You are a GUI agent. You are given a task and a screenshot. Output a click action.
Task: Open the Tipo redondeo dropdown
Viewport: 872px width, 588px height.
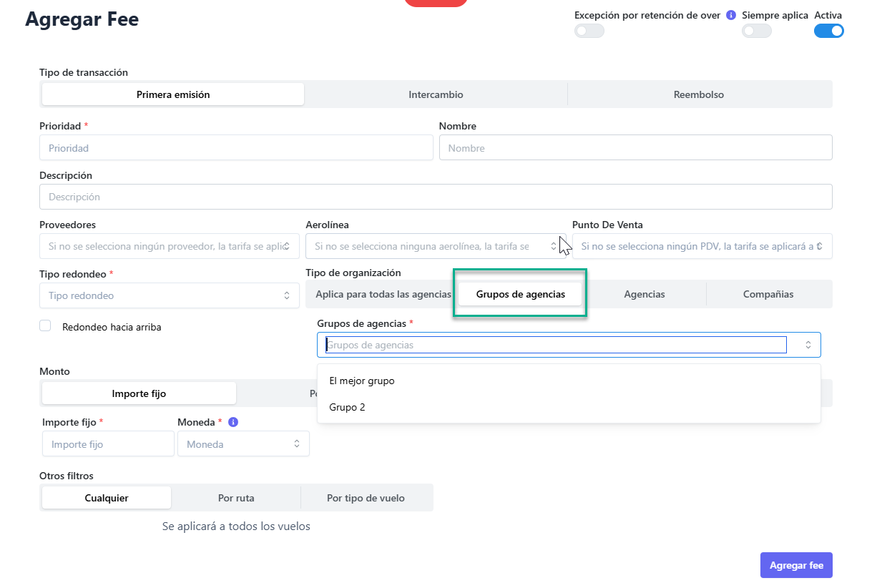169,295
